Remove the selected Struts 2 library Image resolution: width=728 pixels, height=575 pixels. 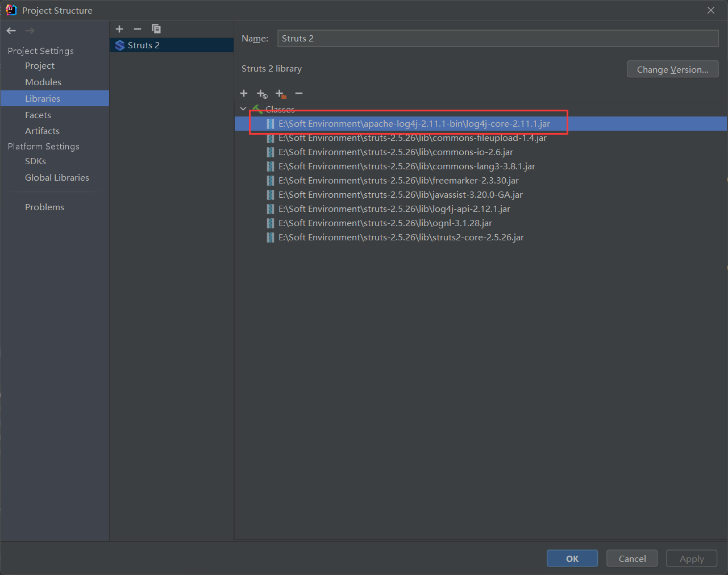tap(138, 29)
